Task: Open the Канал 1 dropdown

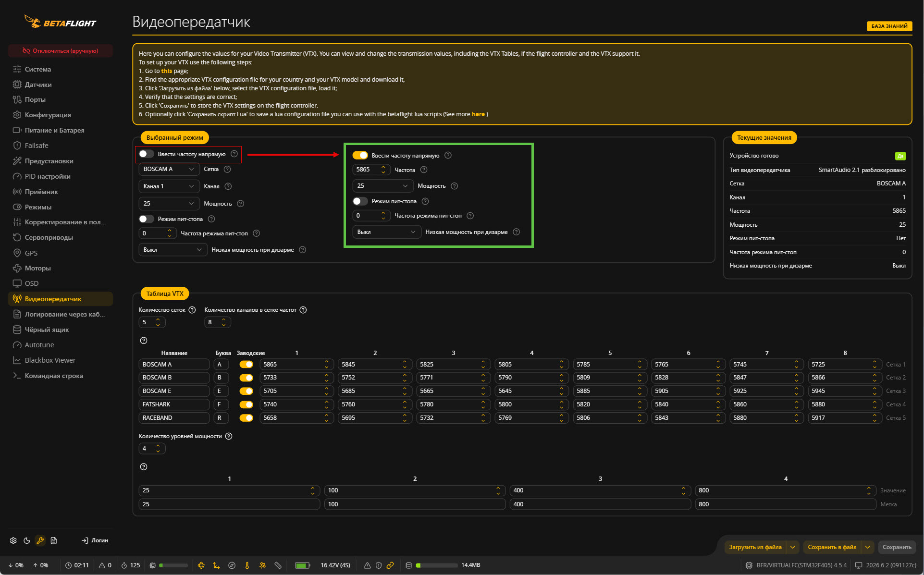Action: (x=169, y=186)
